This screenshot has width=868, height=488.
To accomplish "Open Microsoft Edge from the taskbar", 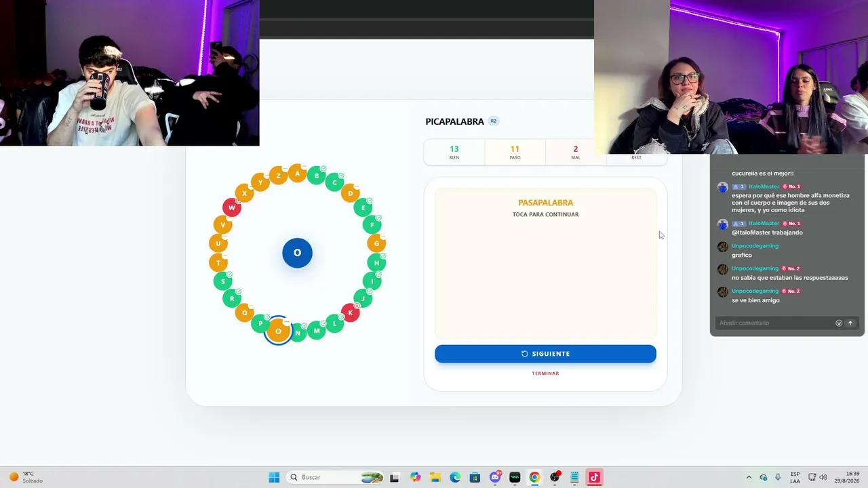I will pos(455,477).
